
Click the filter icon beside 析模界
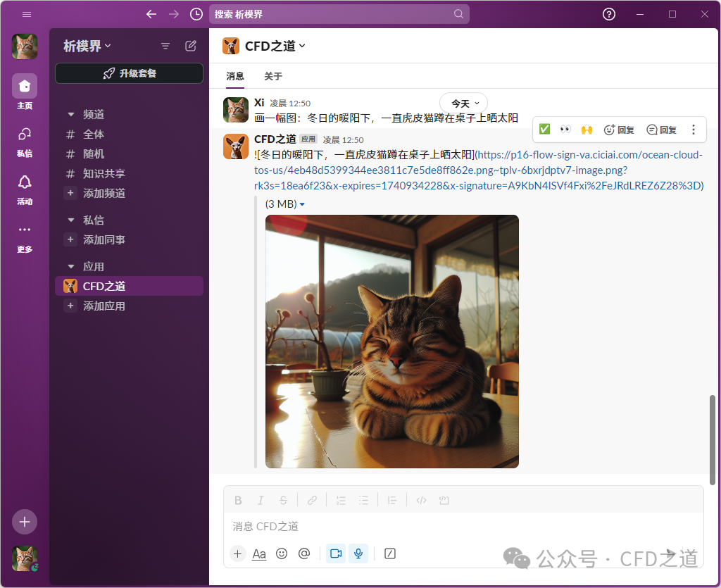(165, 46)
